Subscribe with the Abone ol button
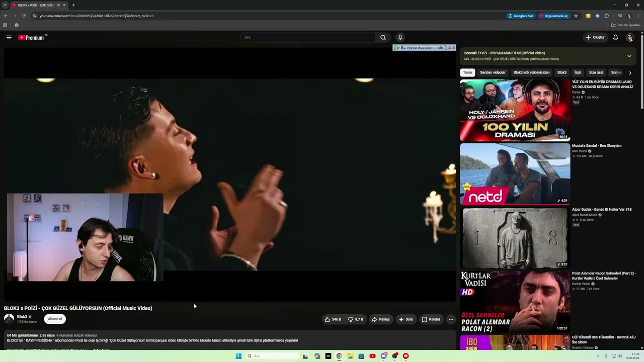 pos(55,319)
